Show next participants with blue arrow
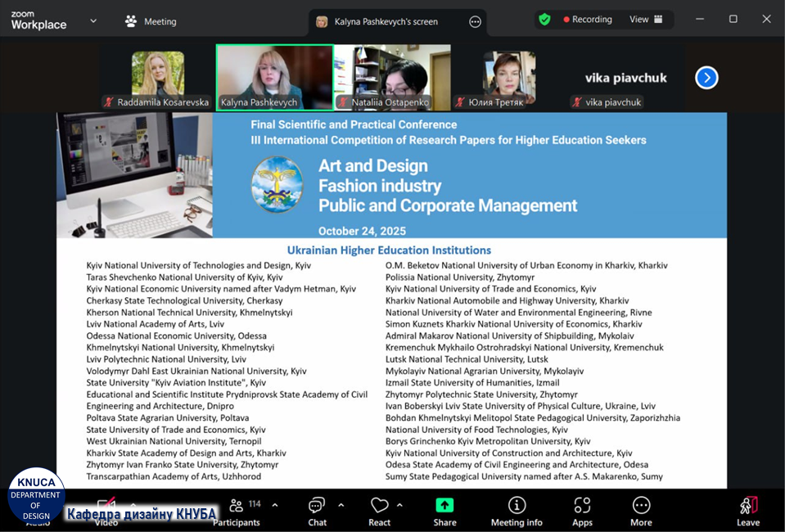This screenshot has height=532, width=785. pos(706,78)
